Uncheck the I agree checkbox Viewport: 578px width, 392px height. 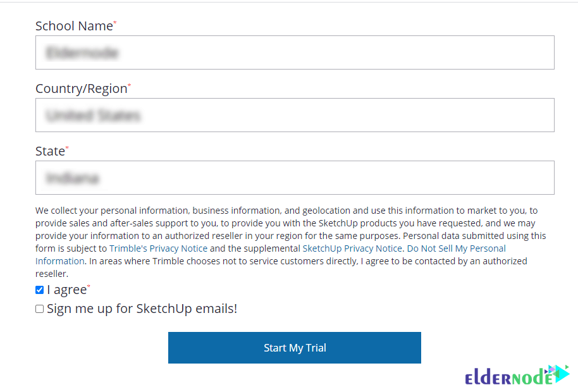[39, 290]
